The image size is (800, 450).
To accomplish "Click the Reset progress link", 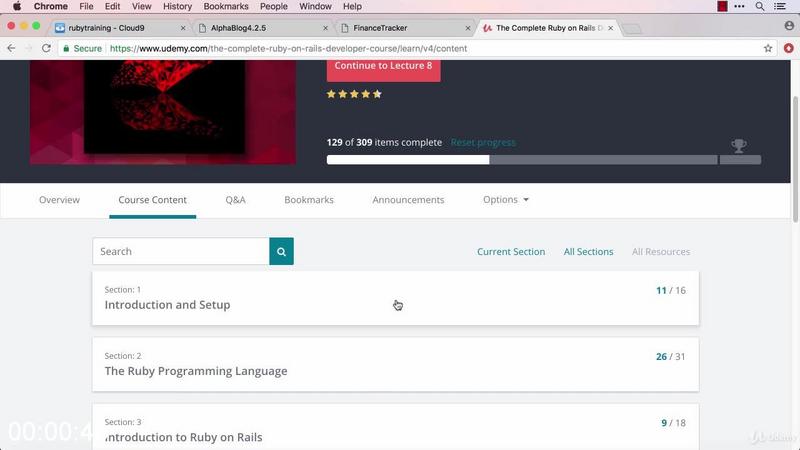I will click(x=483, y=142).
